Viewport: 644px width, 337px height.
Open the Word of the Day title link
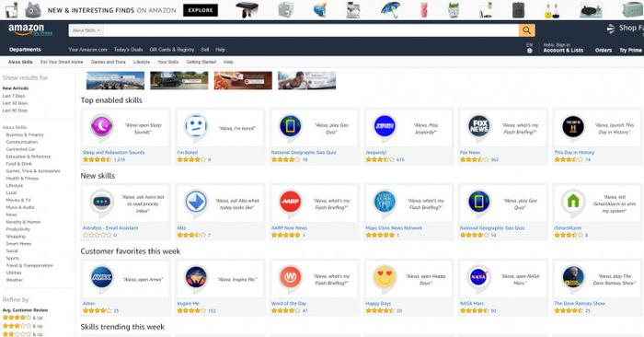(289, 304)
